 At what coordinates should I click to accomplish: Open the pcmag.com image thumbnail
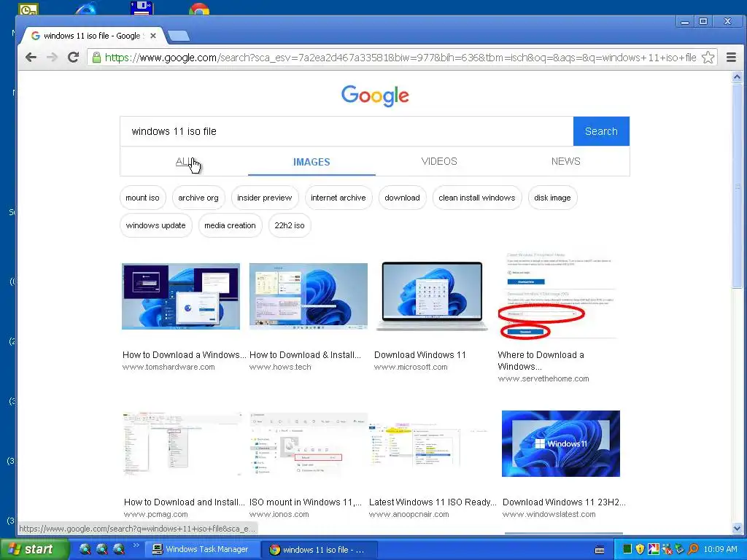coord(182,444)
